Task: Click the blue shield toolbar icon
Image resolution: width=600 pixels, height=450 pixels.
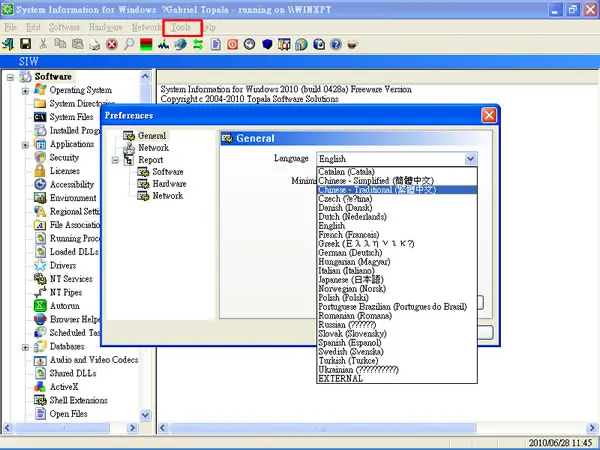Action: coord(267,44)
